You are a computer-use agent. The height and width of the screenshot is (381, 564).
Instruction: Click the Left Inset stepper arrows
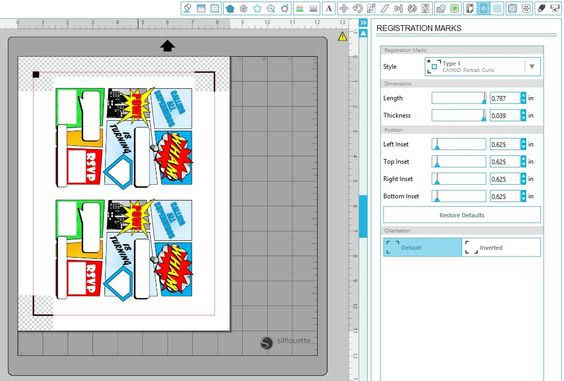coord(523,144)
